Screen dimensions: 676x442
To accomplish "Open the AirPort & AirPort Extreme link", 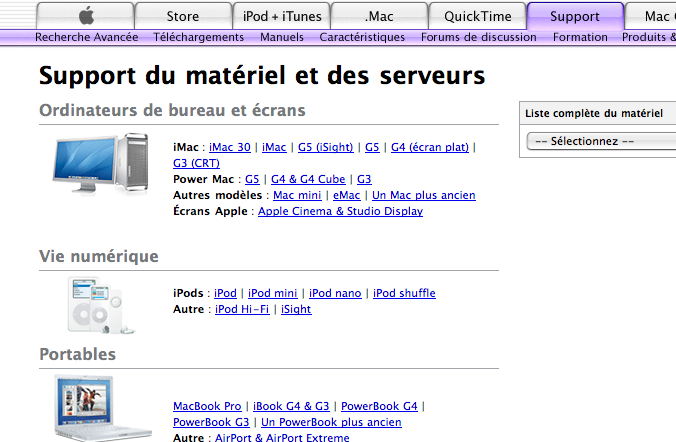I will click(282, 437).
